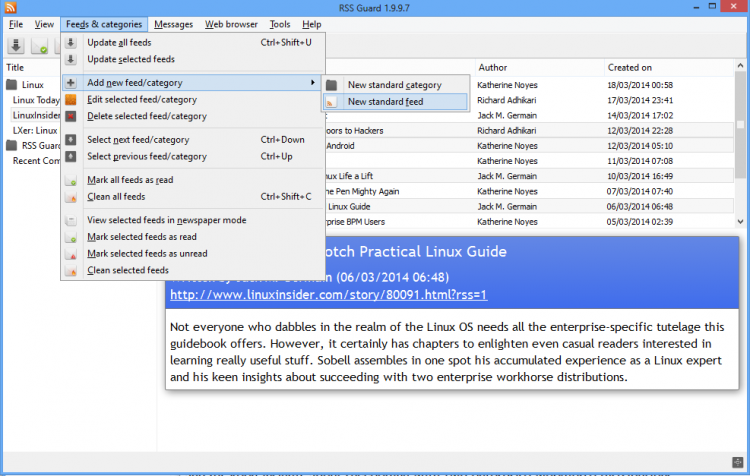
Task: Open the Messages menu
Action: click(x=173, y=24)
